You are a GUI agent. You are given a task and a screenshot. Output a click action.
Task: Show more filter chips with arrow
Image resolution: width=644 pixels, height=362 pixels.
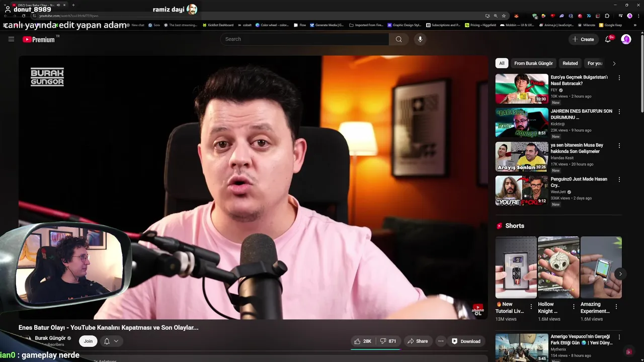pyautogui.click(x=614, y=63)
